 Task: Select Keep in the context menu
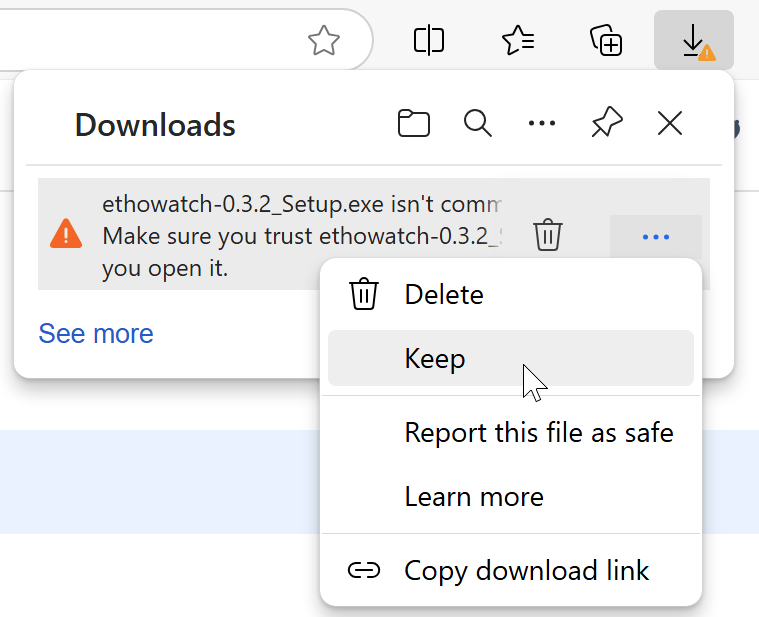(x=435, y=358)
